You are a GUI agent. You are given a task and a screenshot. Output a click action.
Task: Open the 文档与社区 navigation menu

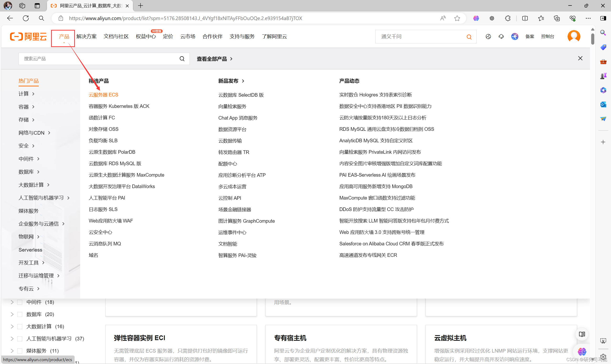click(x=116, y=37)
